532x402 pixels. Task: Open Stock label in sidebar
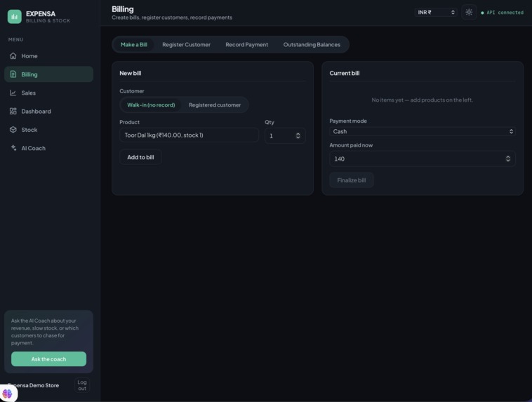point(29,130)
